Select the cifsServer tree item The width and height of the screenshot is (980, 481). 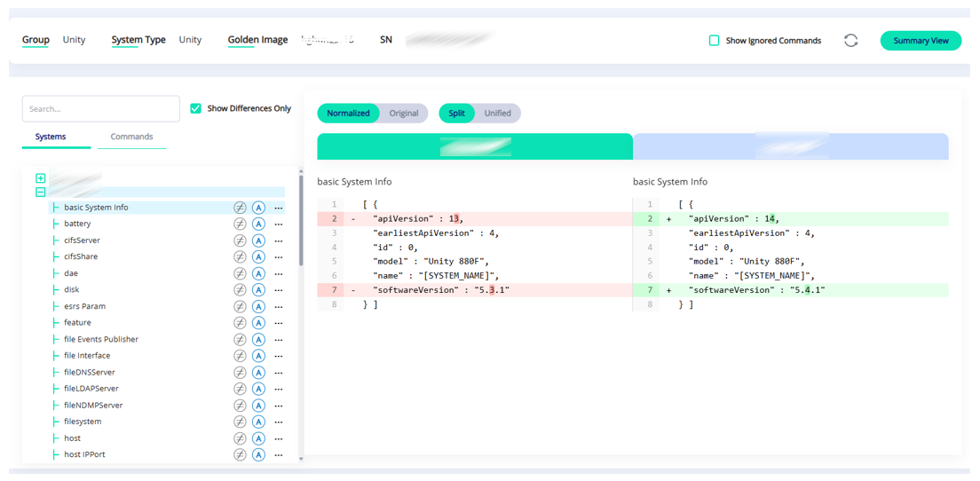[82, 240]
